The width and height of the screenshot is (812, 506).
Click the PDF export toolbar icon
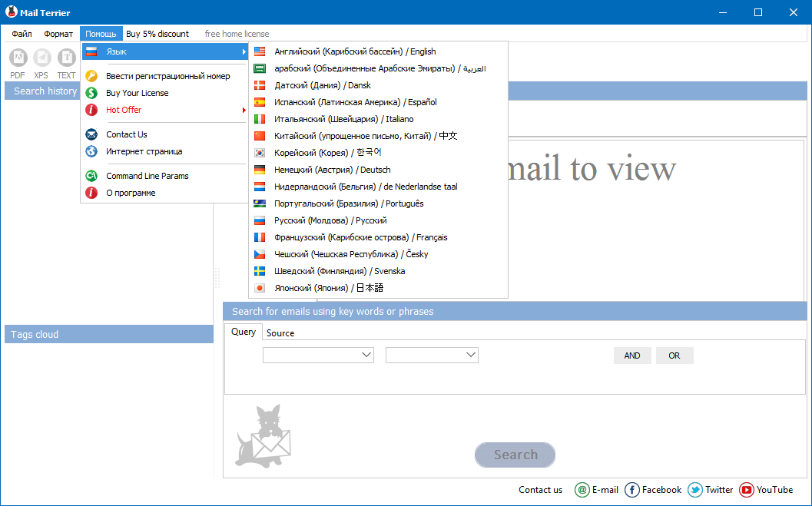(x=18, y=58)
